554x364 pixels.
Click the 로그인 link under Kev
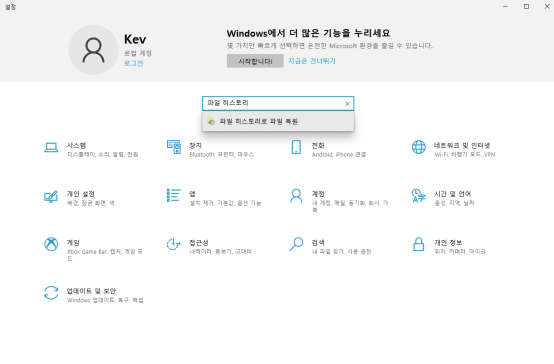coord(134,63)
